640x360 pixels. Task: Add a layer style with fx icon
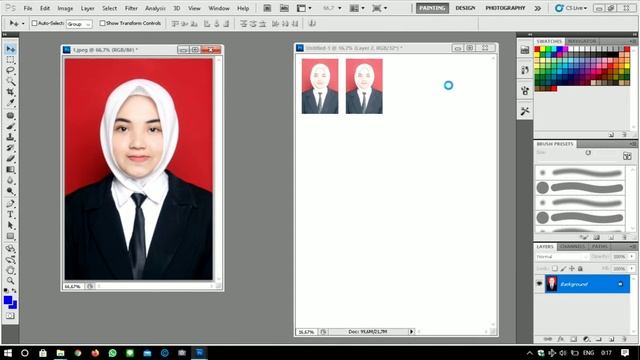(561, 339)
